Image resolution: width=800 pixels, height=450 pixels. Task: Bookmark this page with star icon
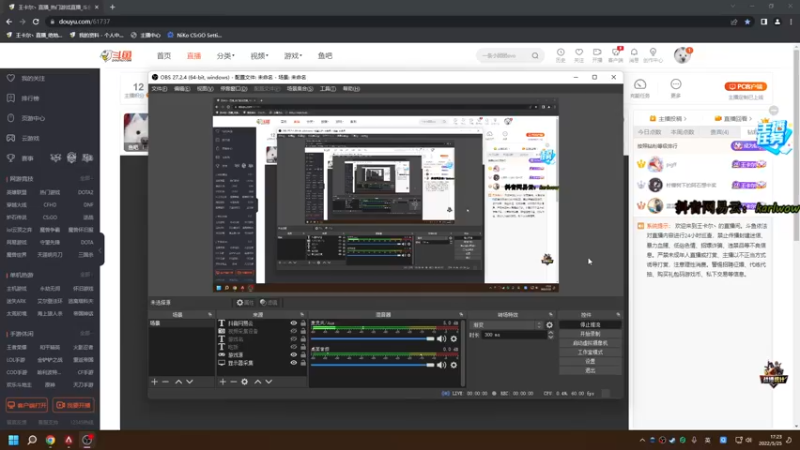tap(747, 21)
